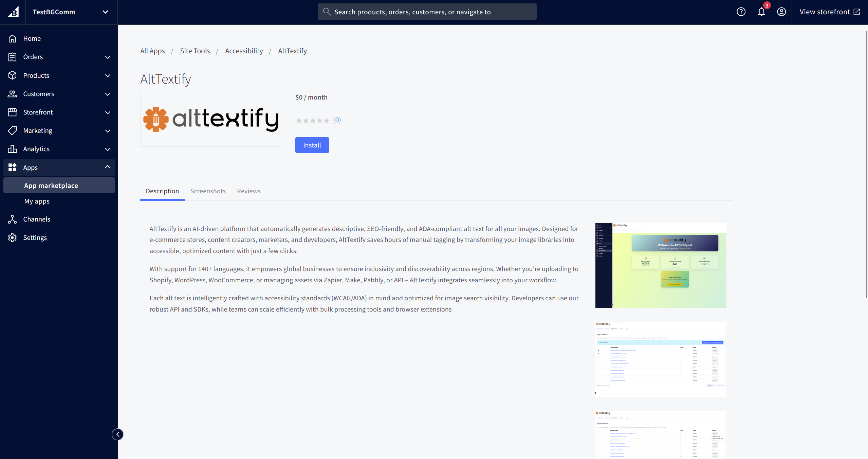Click the Channels nodes icon
This screenshot has height=459, width=868.
(x=12, y=219)
